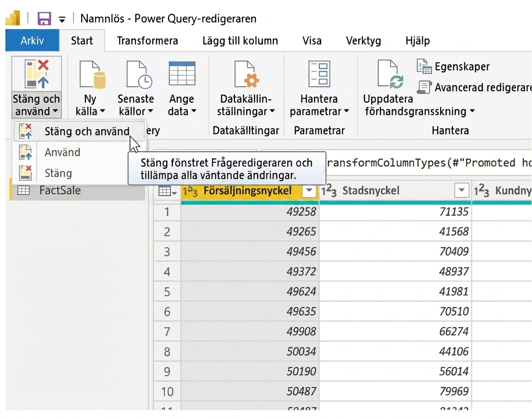Click the Ny källa icon
This screenshot has width=532, height=419.
point(92,74)
